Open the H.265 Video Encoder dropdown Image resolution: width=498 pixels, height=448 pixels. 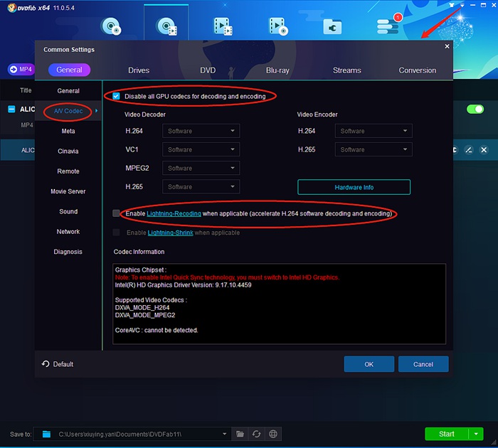pyautogui.click(x=373, y=149)
